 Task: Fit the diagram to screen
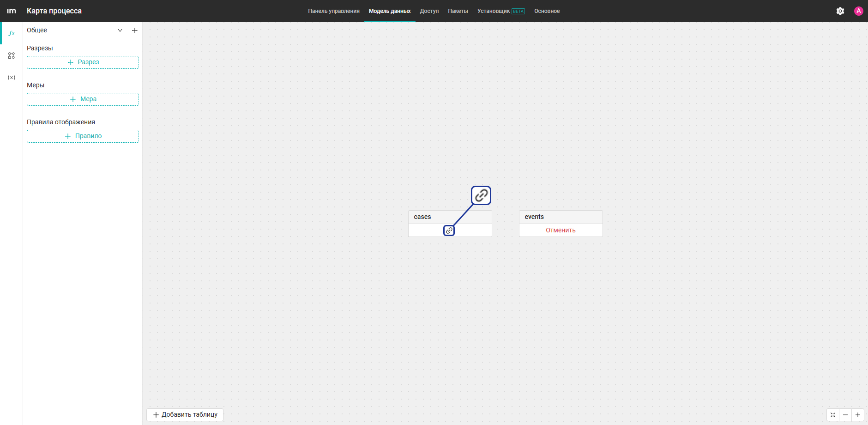pyautogui.click(x=833, y=415)
